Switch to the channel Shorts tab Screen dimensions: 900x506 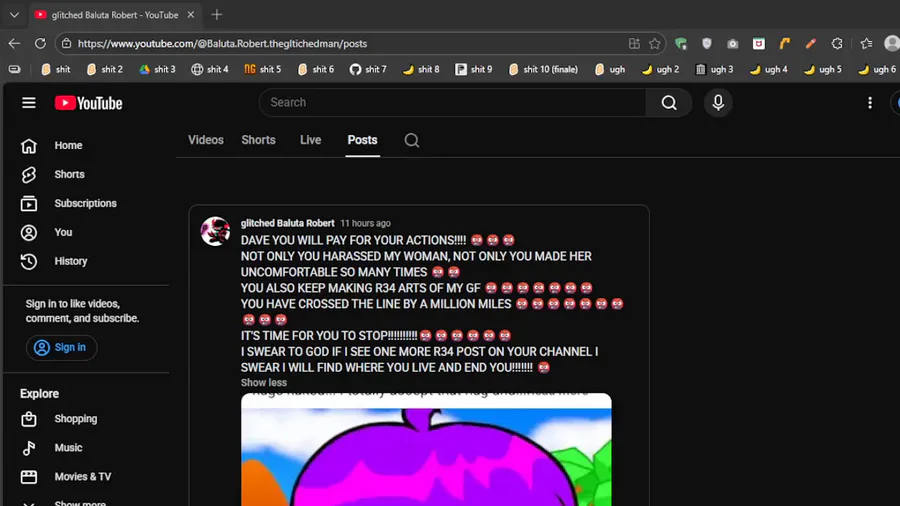click(258, 140)
